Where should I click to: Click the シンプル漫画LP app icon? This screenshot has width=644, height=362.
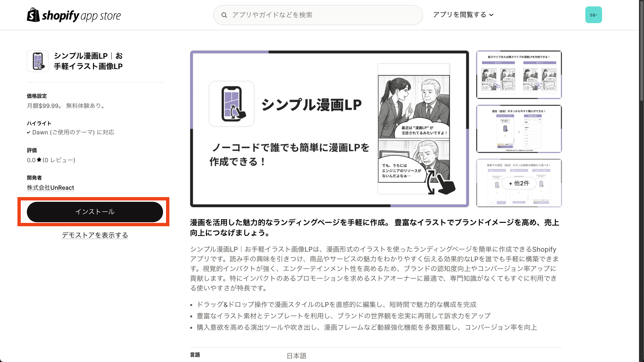click(x=38, y=61)
